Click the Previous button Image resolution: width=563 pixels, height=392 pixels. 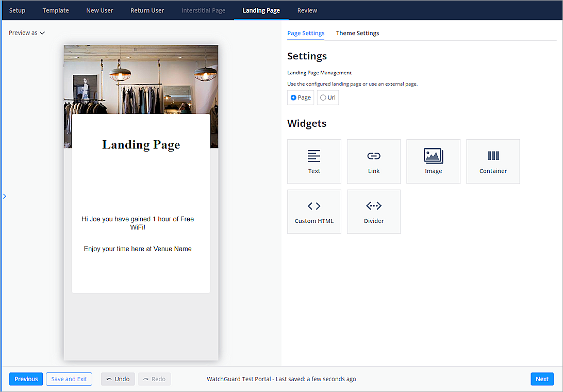[26, 379]
